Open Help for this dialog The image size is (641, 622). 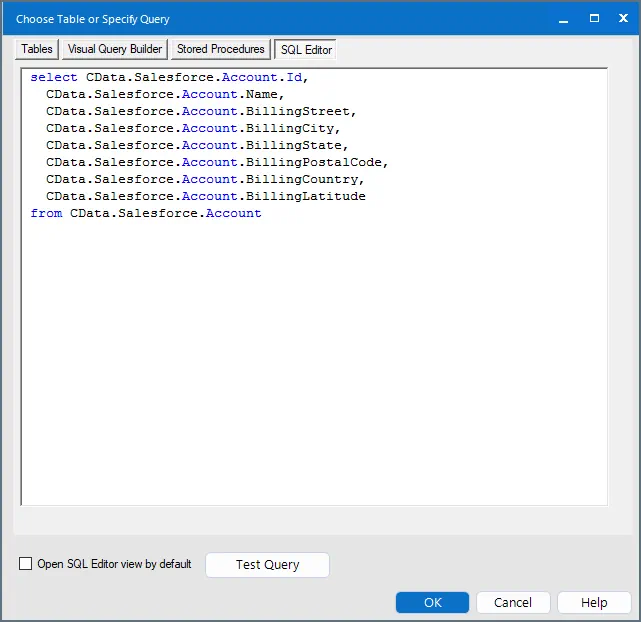594,603
